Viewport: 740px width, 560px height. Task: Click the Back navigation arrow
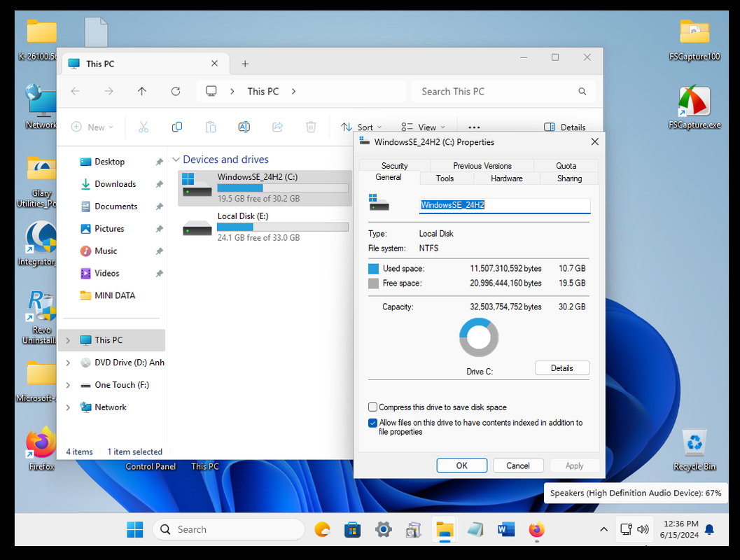coord(75,92)
